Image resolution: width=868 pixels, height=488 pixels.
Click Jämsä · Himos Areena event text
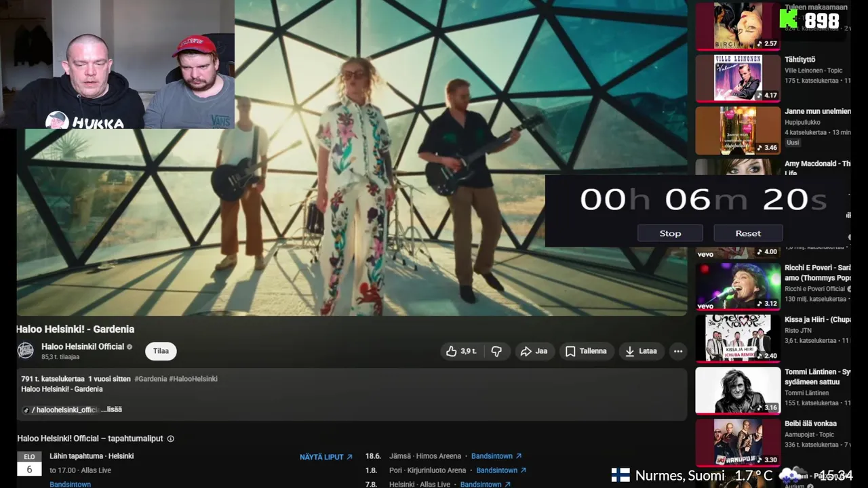point(425,456)
